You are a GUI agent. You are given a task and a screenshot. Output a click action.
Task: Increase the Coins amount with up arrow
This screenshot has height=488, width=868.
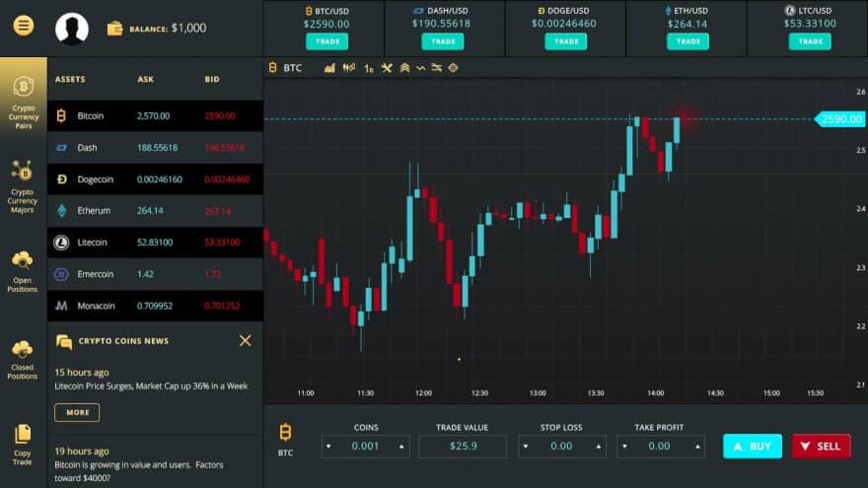[x=401, y=447]
